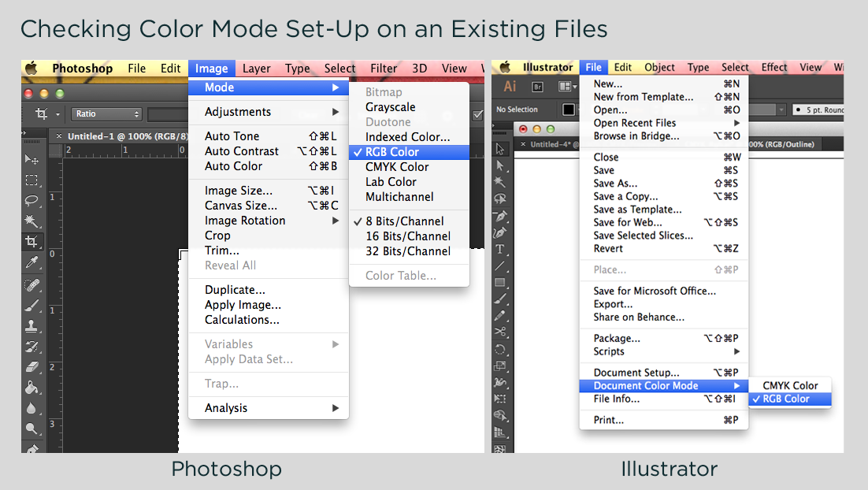The image size is (868, 490).
Task: Toggle the checkbox in Photoshop's options bar
Action: click(x=478, y=115)
